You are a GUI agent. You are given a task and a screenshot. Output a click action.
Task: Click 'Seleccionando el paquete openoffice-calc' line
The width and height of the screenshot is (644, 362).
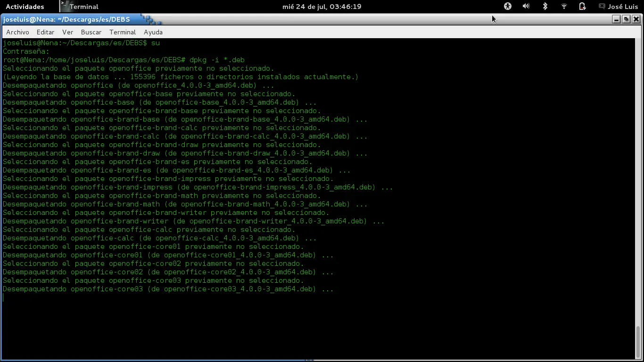coord(149,230)
